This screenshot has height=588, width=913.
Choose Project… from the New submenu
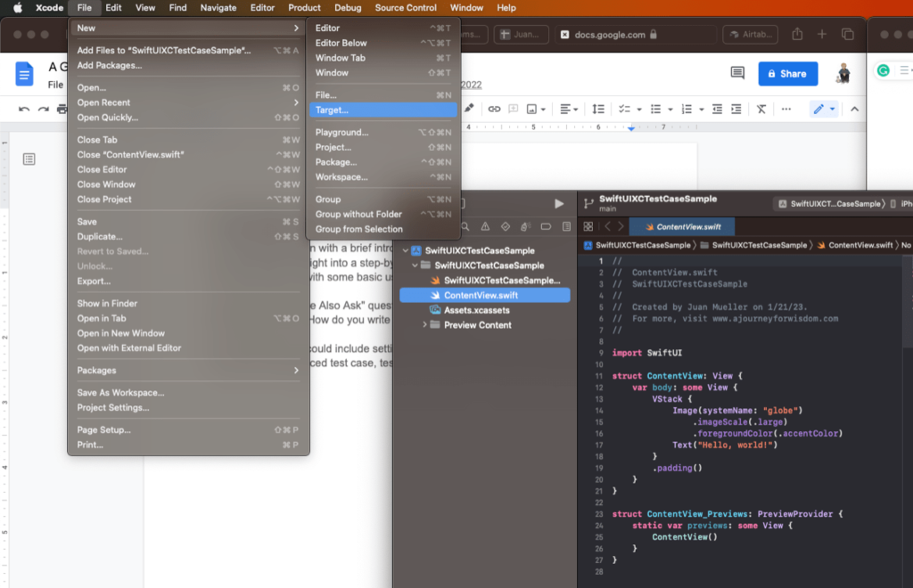tap(383, 147)
